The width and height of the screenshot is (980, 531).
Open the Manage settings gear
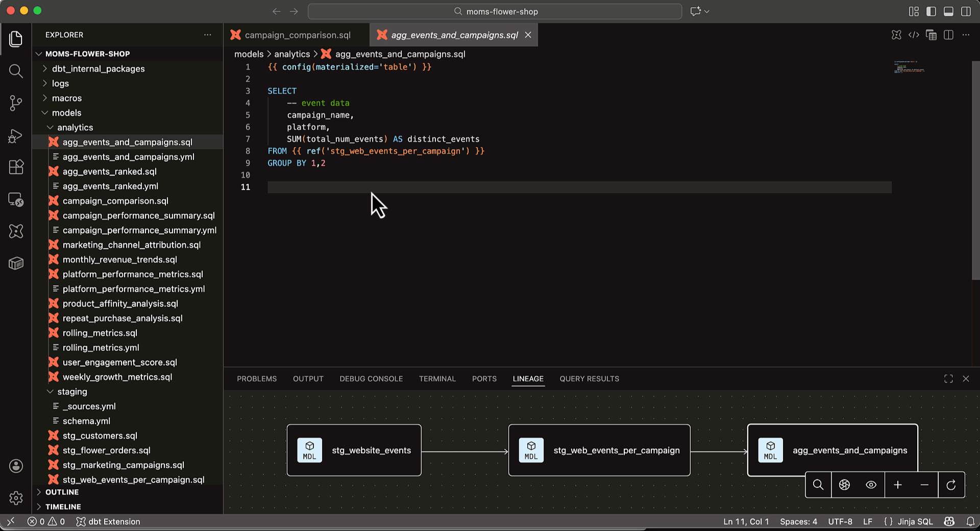[16, 498]
